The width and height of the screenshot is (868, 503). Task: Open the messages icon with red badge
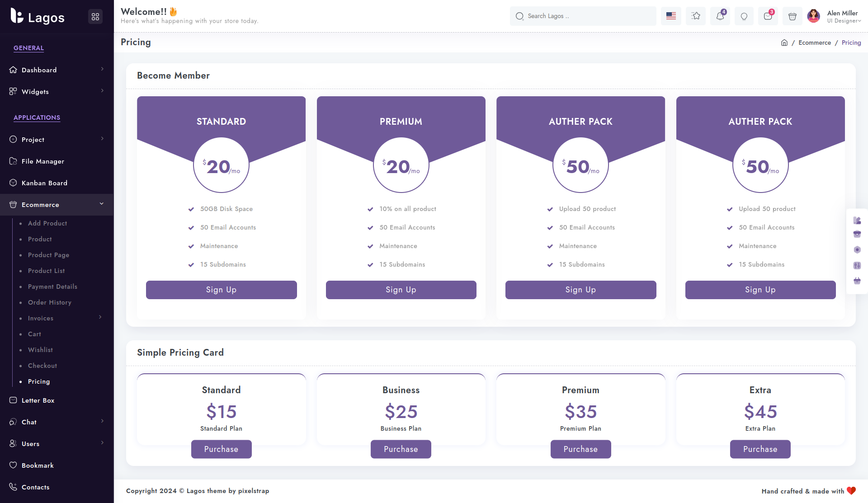click(768, 16)
